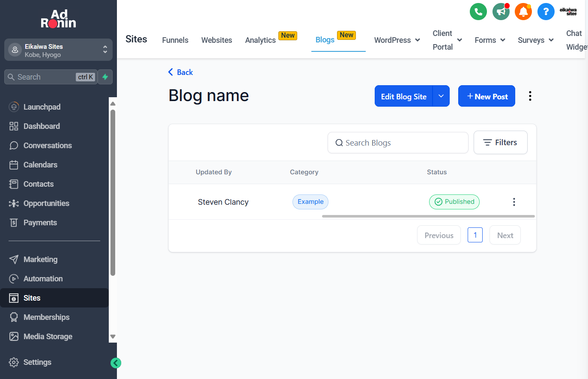Click the green lightning quick actions icon
The image size is (588, 379).
[x=105, y=77]
